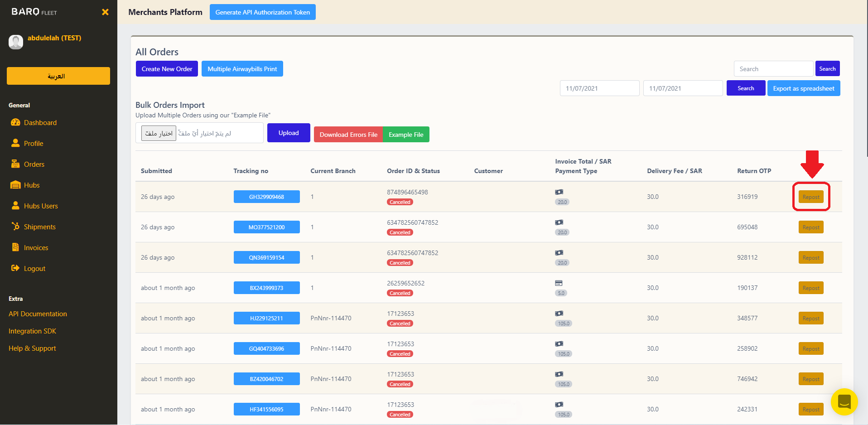This screenshot has width=868, height=425.
Task: Click the BARQ Fleet logo
Action: [34, 12]
